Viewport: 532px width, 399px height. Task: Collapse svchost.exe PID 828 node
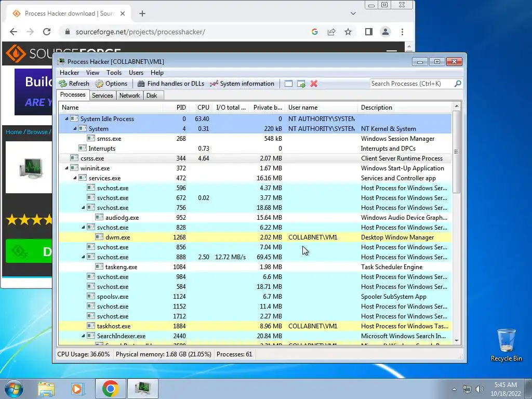pos(83,227)
